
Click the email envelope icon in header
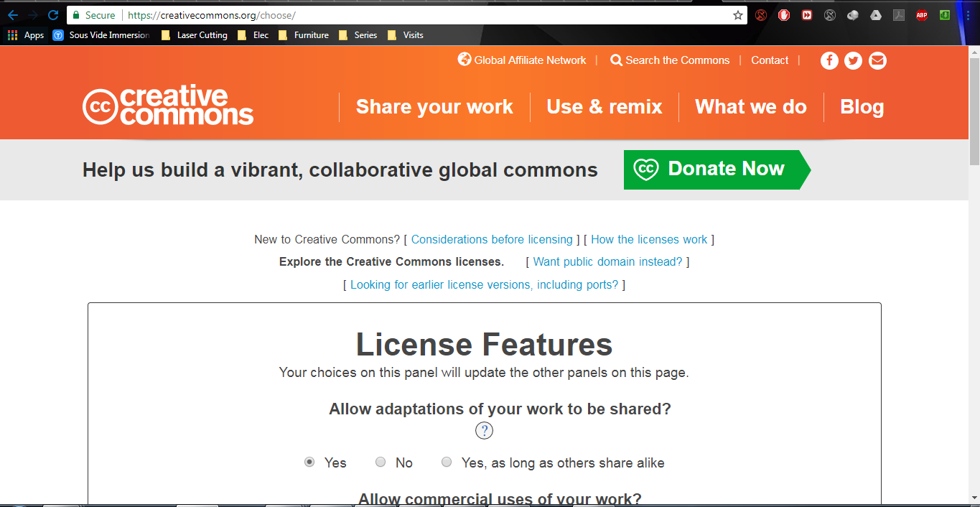(877, 61)
